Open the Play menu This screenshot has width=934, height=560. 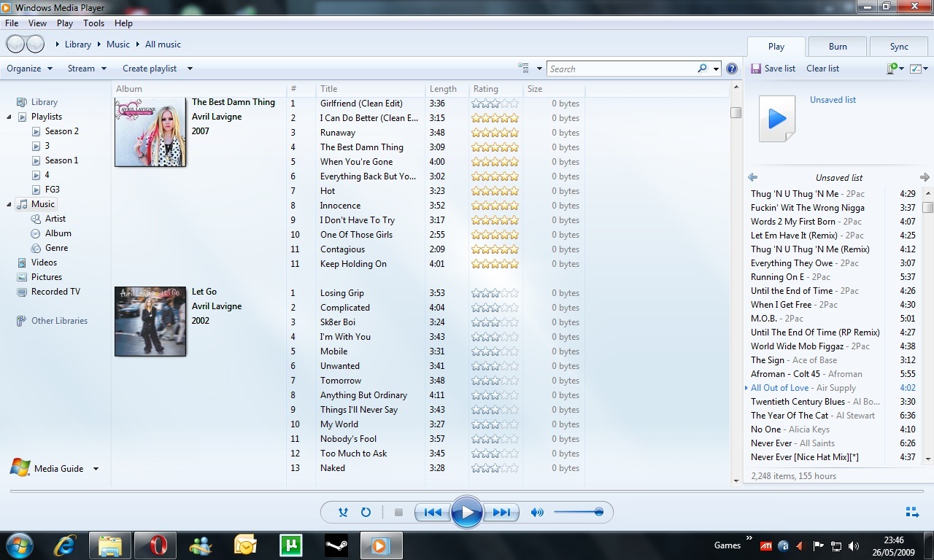coord(65,23)
